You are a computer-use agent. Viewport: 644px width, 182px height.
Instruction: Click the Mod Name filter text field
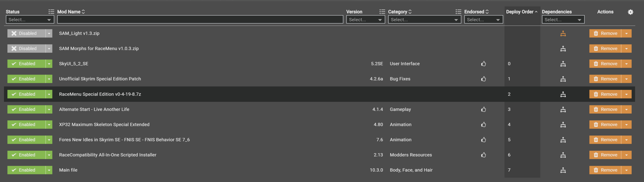(x=200, y=20)
